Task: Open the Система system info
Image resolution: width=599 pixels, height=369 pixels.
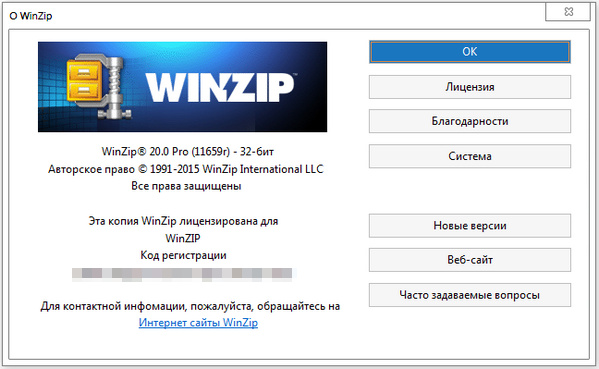Action: (469, 156)
